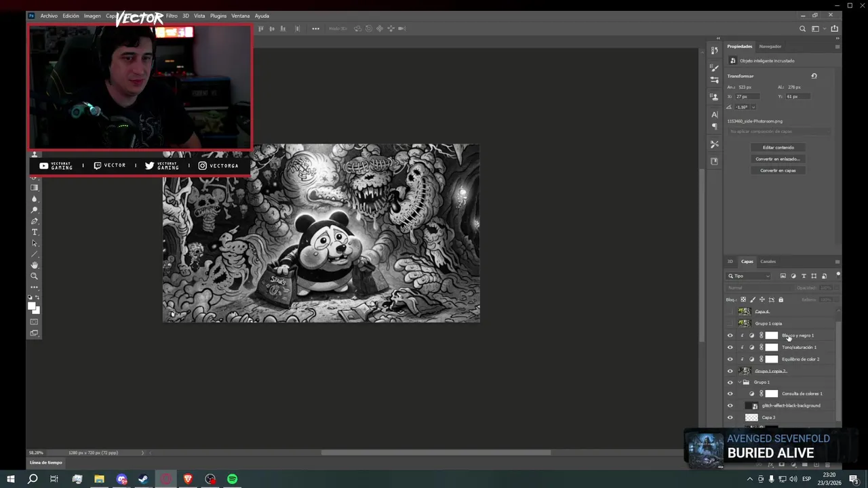Open the Brushes panel icon

(714, 68)
